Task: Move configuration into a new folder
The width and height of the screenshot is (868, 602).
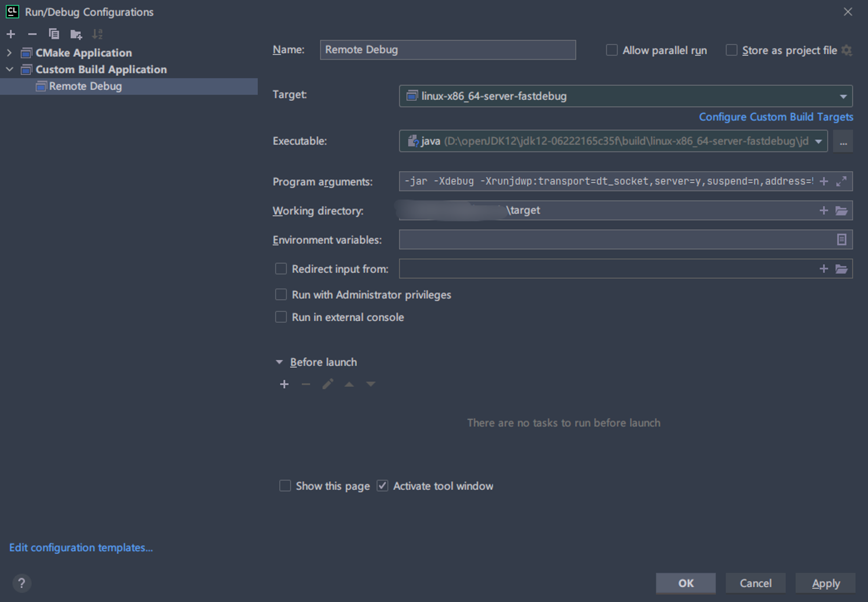Action: coord(76,34)
